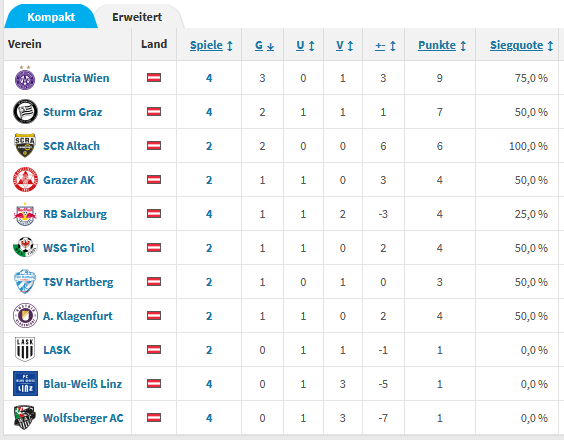Screen dimensions: 564x440
Task: Click the Blau-Weiß Linz blue logo
Action: [25, 384]
